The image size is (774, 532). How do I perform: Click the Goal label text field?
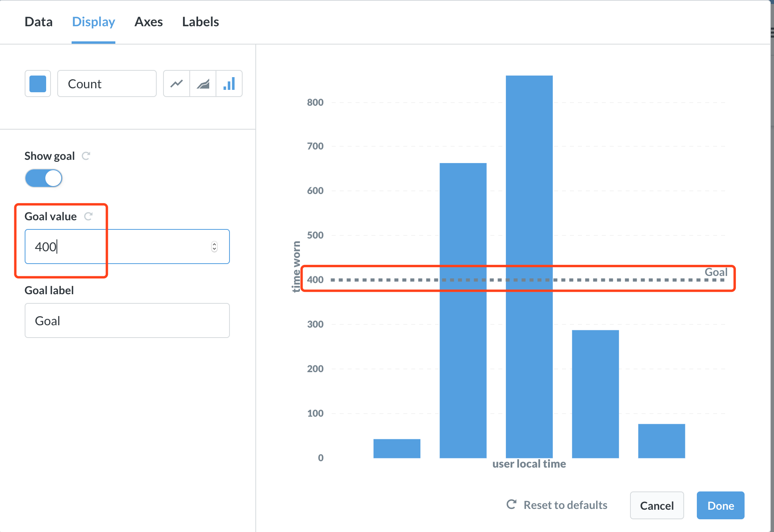pos(127,320)
